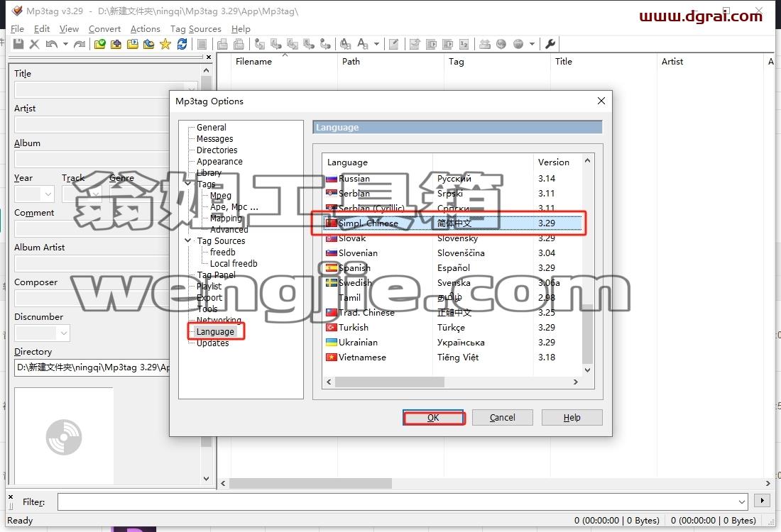Collapse the Tags tree node
The width and height of the screenshot is (781, 532).
[x=187, y=184]
